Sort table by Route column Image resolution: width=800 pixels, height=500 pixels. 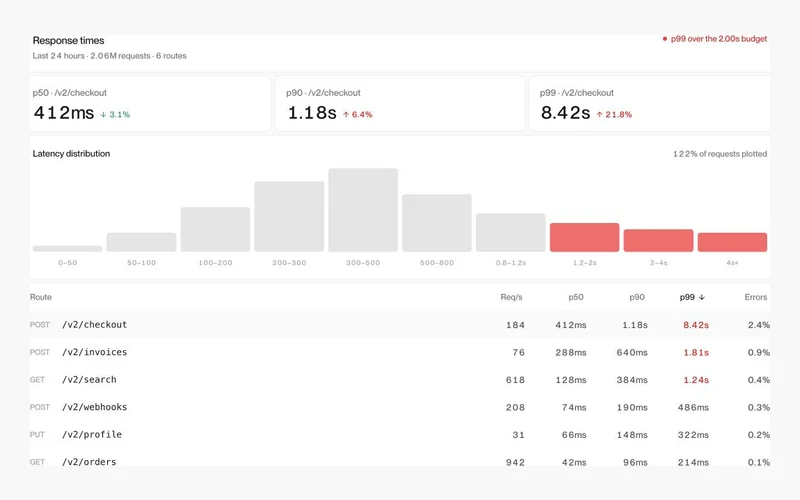pos(41,297)
